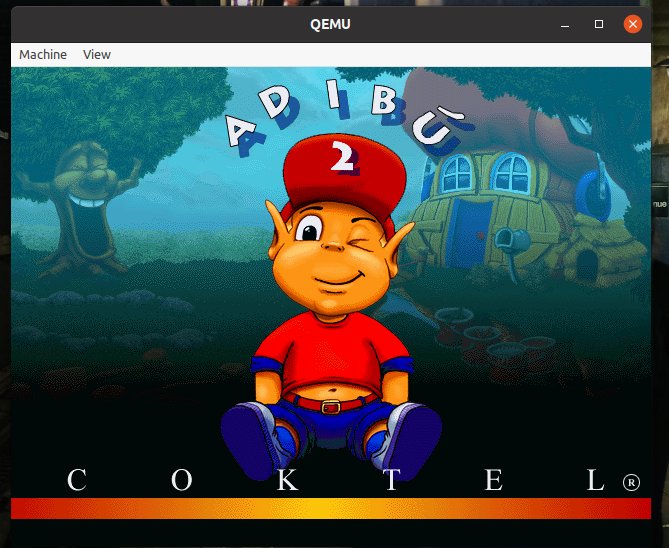Click the registered trademark symbol
Image resolution: width=669 pixels, height=548 pixels.
(631, 482)
